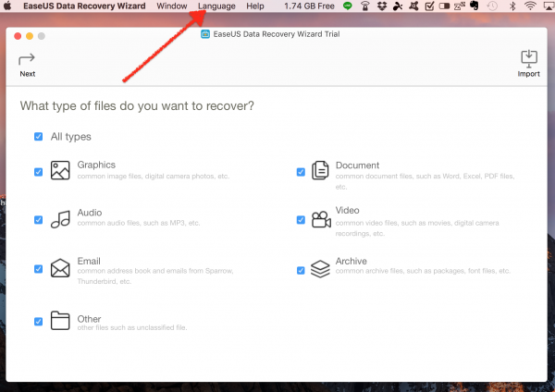Click the Evernote elephant menu bar icon
The height and width of the screenshot is (392, 555).
[475, 6]
